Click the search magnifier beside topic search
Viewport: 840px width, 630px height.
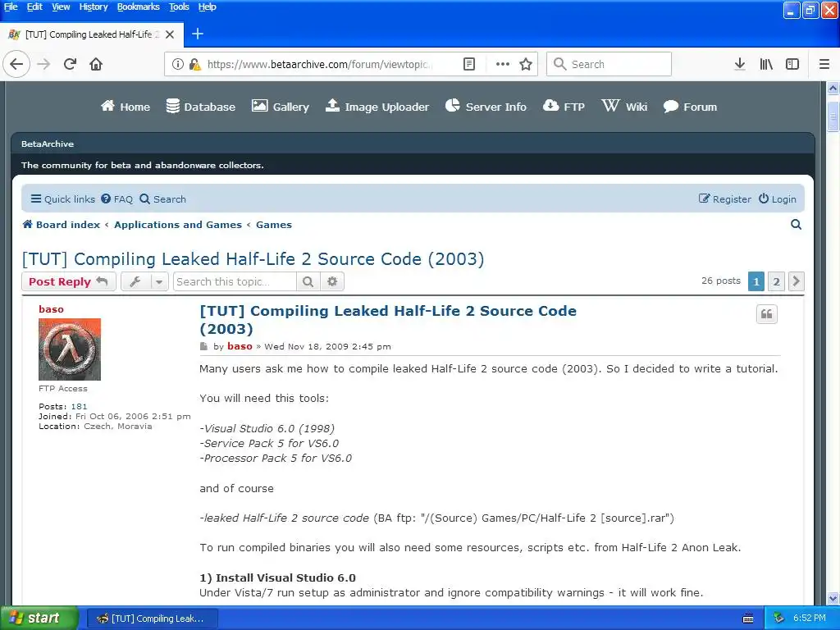coord(308,281)
